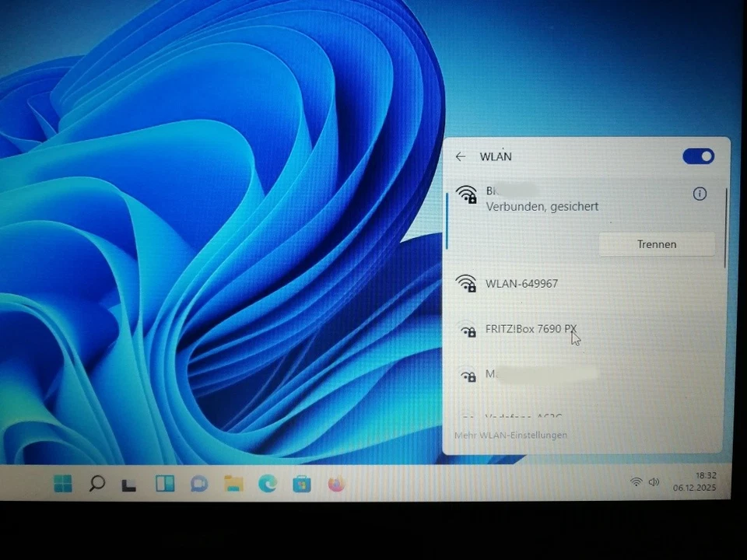The width and height of the screenshot is (747, 560).
Task: Open the Microsoft Store app
Action: coord(301,484)
